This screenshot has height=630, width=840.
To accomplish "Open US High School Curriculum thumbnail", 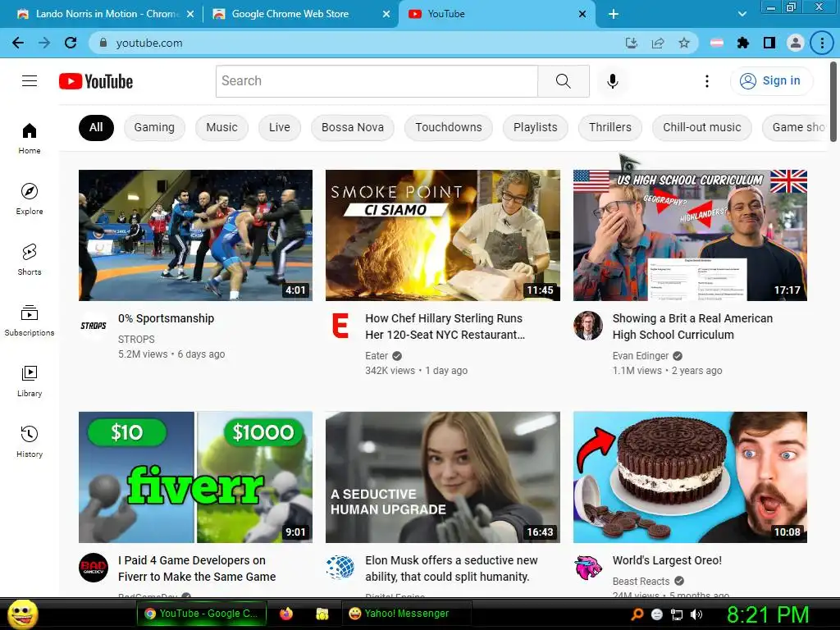I will 690,235.
